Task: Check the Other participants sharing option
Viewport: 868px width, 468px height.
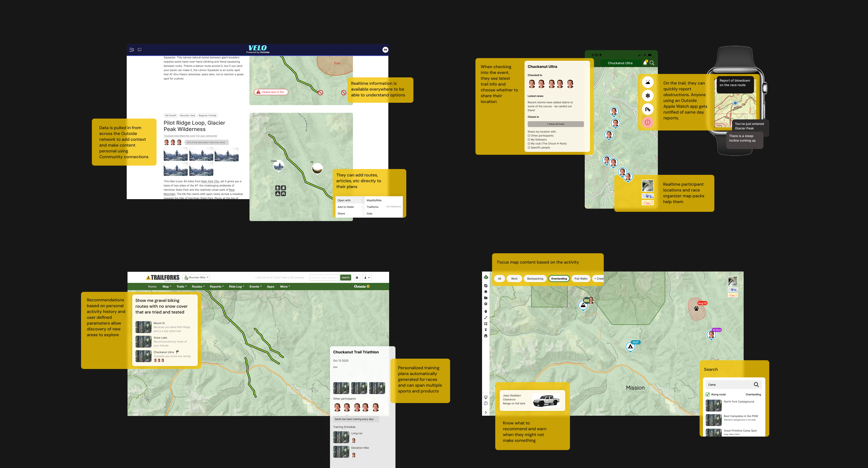Action: [x=529, y=135]
